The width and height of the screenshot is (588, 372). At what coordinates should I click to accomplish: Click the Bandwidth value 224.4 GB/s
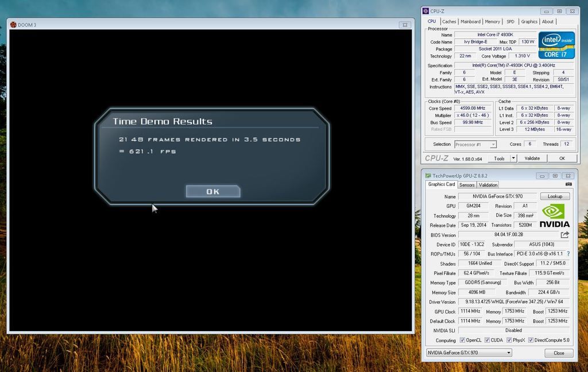(x=548, y=292)
